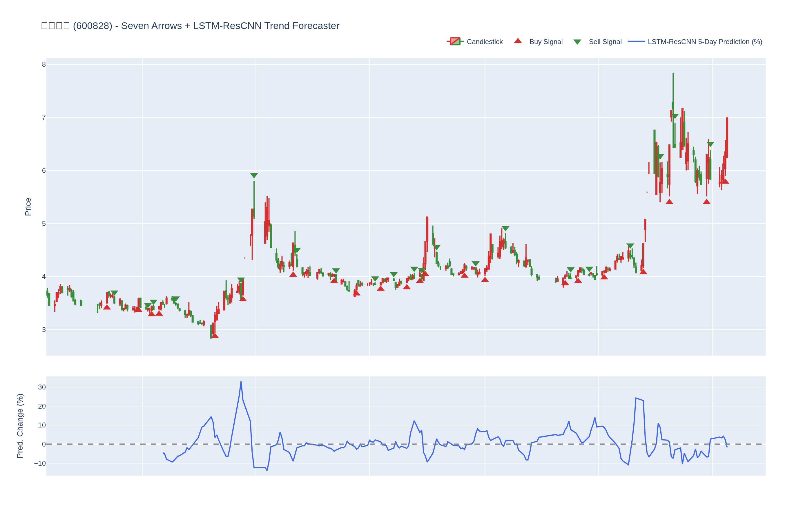
Task: Click the 30 tick label on prediction axis
Action: [42, 387]
